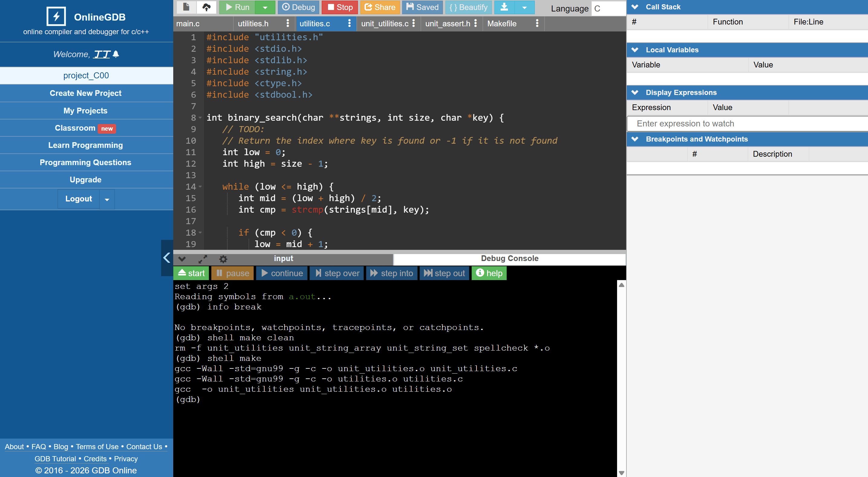Collapse the Local Variables panel
This screenshot has width=868, height=477.
click(x=635, y=50)
